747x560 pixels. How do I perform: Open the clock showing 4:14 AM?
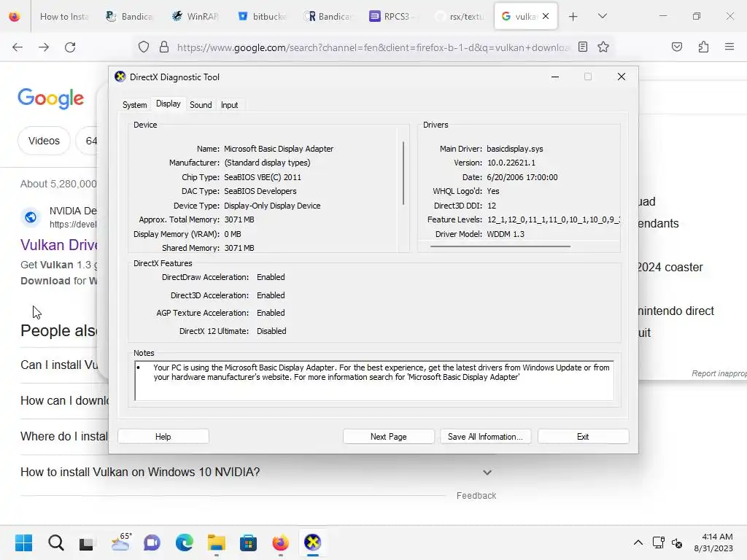click(x=713, y=542)
